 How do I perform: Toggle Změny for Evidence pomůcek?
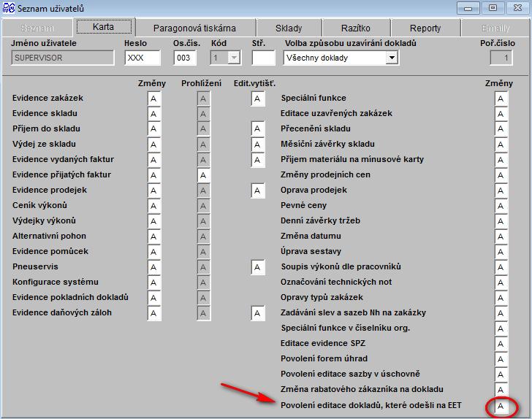point(154,252)
